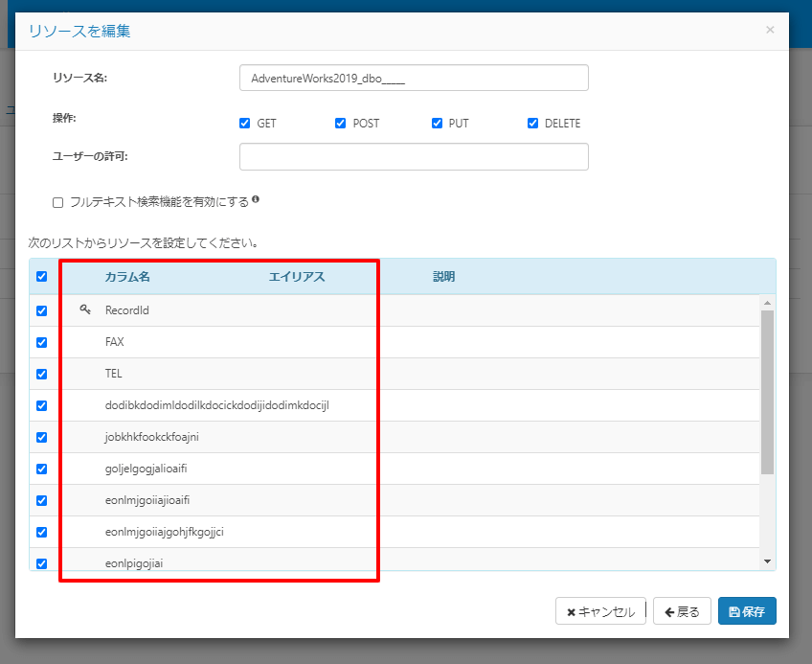The height and width of the screenshot is (664, 812).
Task: Select the jobkhkfookckfoajni column name
Action: click(151, 437)
